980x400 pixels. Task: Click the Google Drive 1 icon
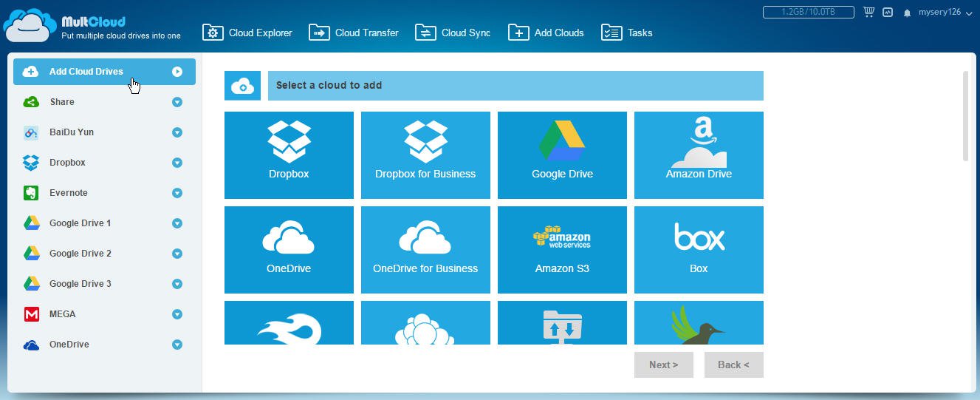click(31, 223)
